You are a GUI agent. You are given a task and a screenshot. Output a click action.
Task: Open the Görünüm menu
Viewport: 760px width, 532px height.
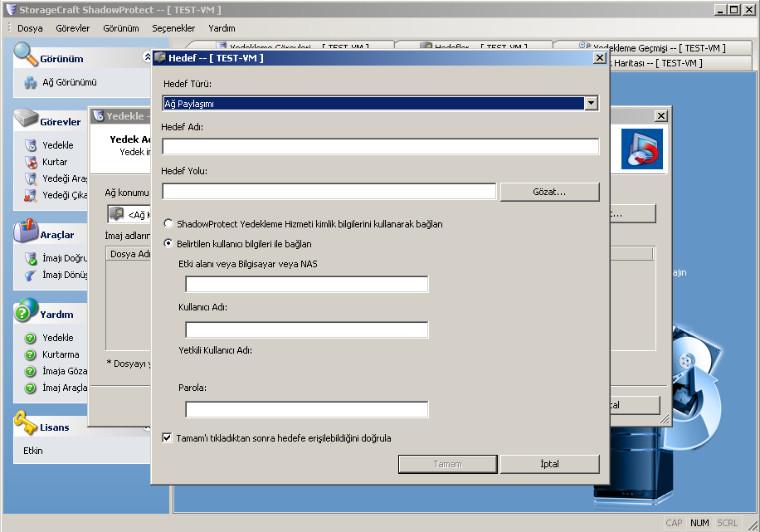121,28
